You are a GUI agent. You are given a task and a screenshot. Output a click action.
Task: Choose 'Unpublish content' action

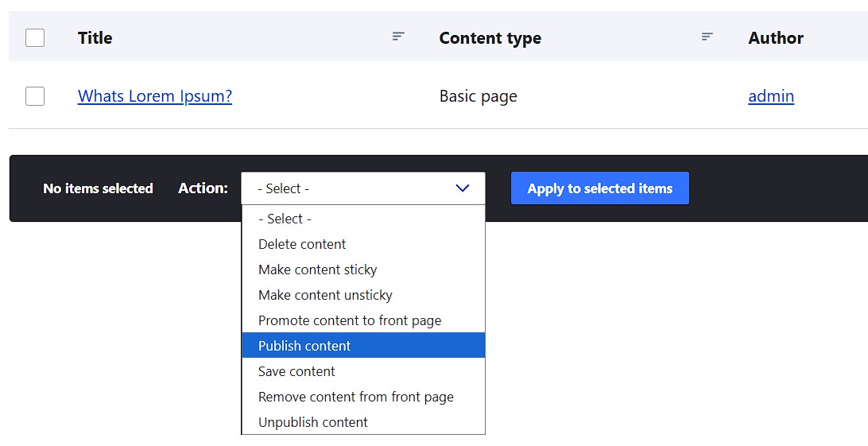[312, 422]
